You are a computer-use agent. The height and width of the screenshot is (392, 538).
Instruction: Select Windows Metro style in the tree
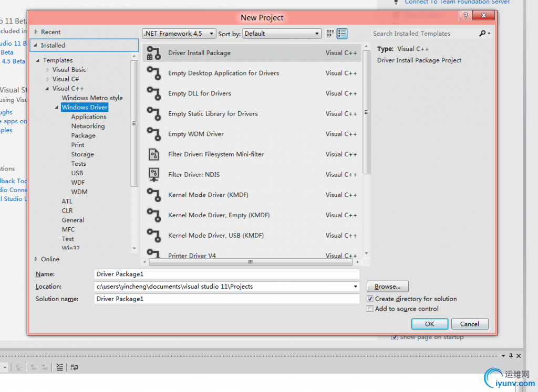(x=92, y=98)
